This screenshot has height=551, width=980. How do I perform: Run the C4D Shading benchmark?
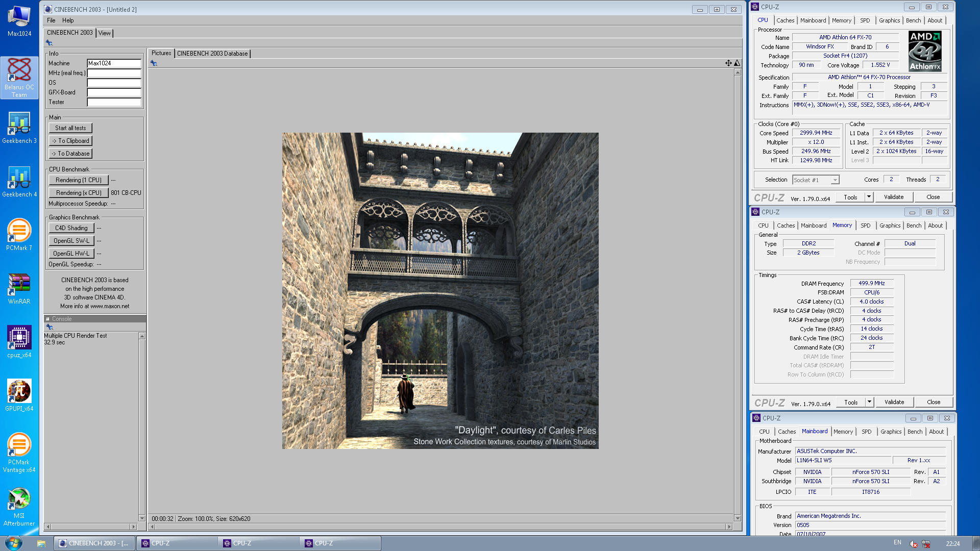[x=71, y=228]
